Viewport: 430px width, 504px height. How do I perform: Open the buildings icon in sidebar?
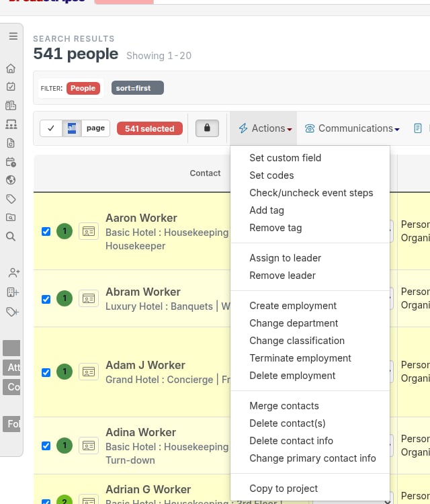pos(11,105)
